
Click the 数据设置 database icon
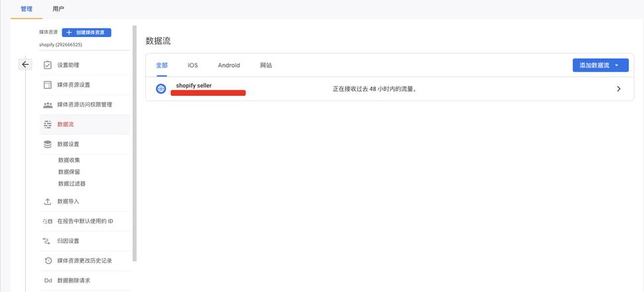pyautogui.click(x=48, y=144)
